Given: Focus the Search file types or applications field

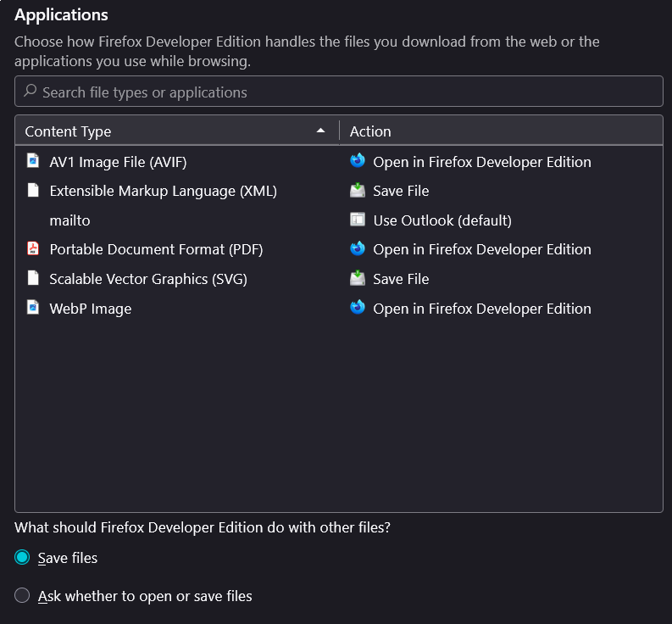Looking at the screenshot, I should tap(339, 92).
